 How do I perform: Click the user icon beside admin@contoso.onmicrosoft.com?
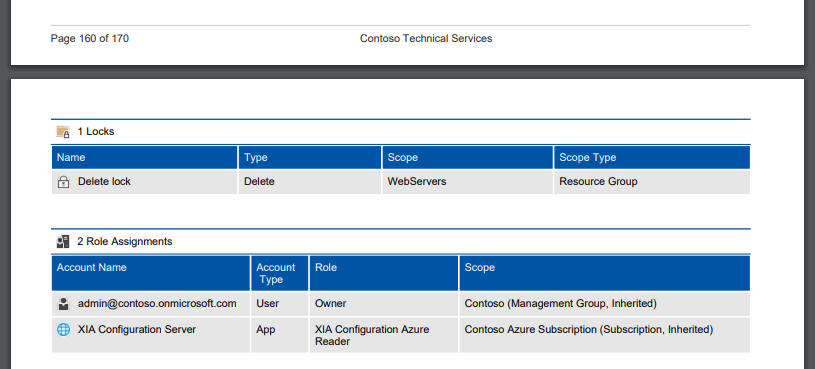[63, 304]
